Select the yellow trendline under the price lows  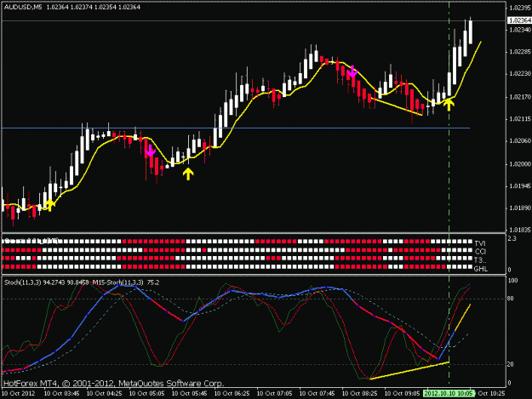(x=397, y=107)
